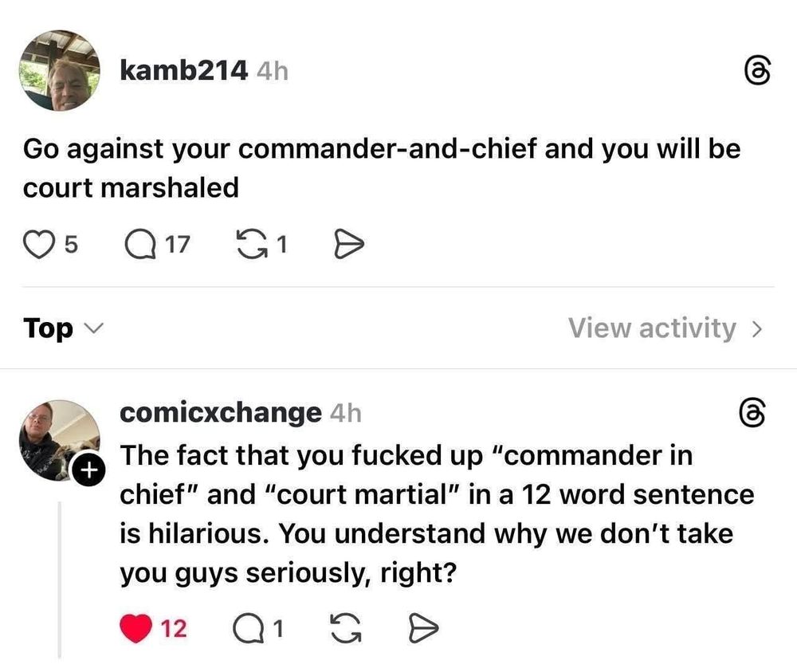This screenshot has height=672, width=797.
Task: Follow comicxchange using the plus badge
Action: 89,470
